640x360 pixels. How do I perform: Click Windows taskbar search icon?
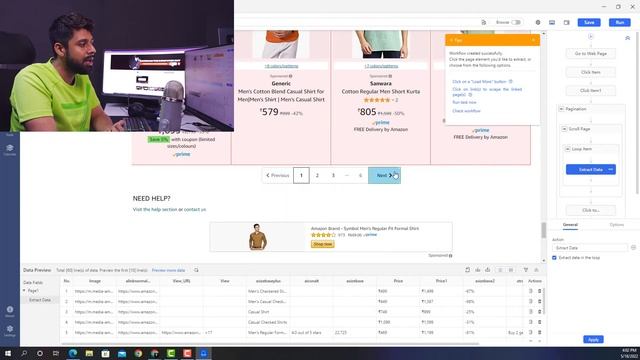point(24,353)
